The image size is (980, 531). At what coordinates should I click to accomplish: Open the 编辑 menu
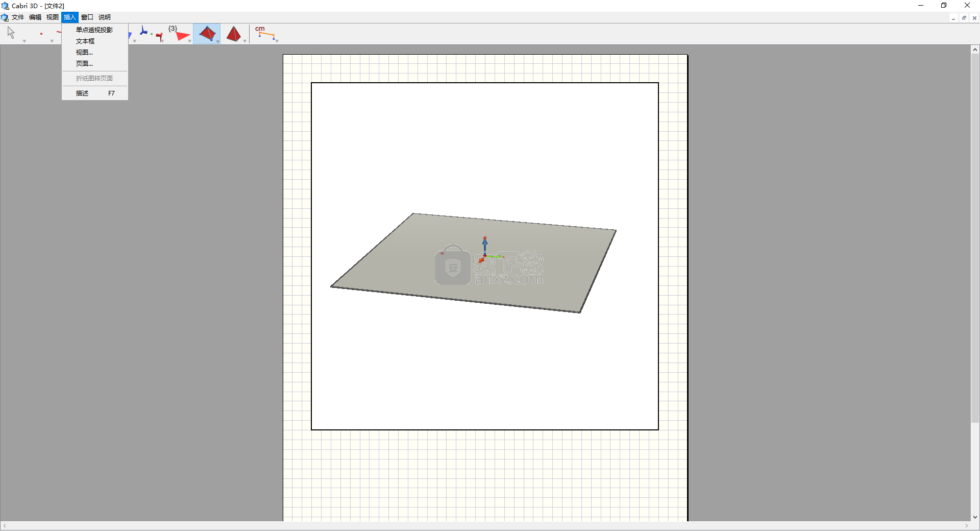coord(35,17)
